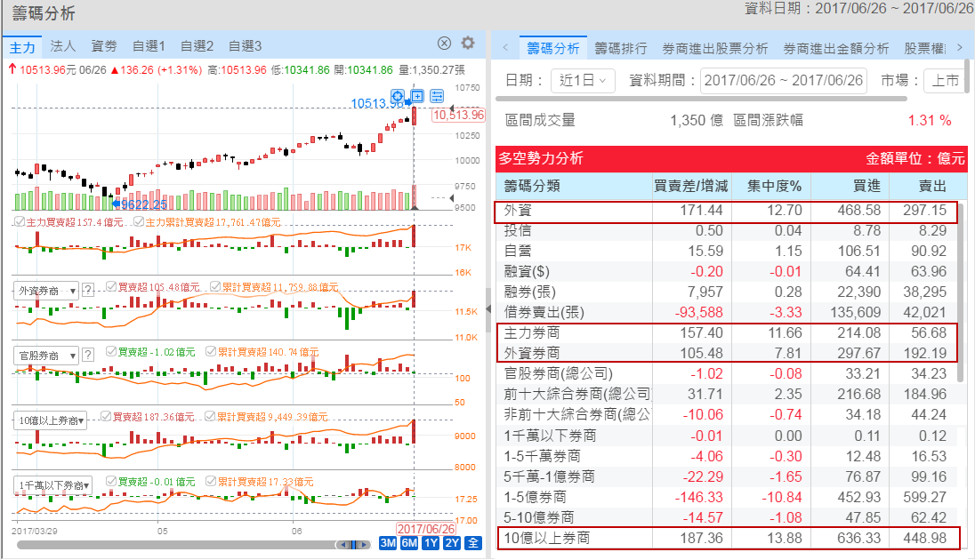
Task: Set chart range to 6M
Action: 409,543
